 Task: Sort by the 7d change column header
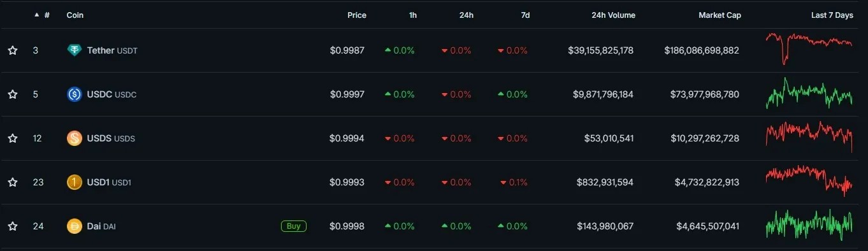pos(525,15)
